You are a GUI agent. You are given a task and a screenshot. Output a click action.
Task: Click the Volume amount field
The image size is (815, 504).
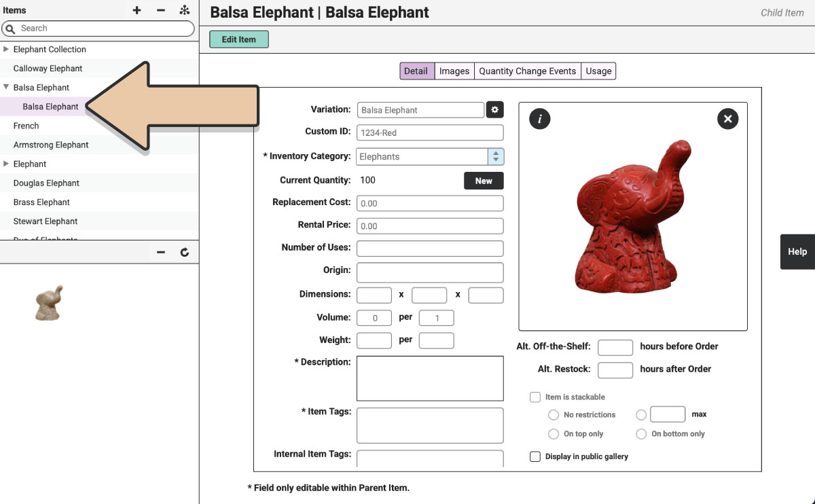pyautogui.click(x=374, y=318)
